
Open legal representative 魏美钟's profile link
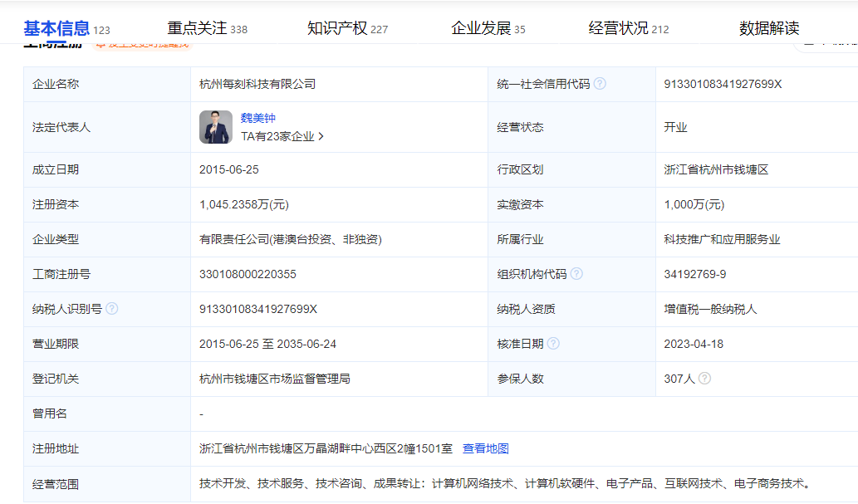click(x=257, y=118)
